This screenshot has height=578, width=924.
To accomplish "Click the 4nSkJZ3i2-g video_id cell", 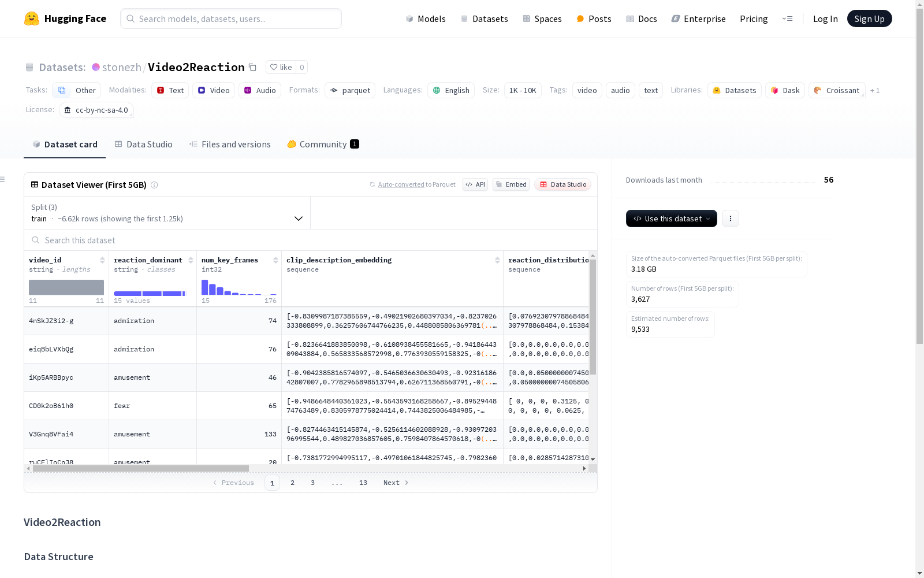I will (x=66, y=321).
